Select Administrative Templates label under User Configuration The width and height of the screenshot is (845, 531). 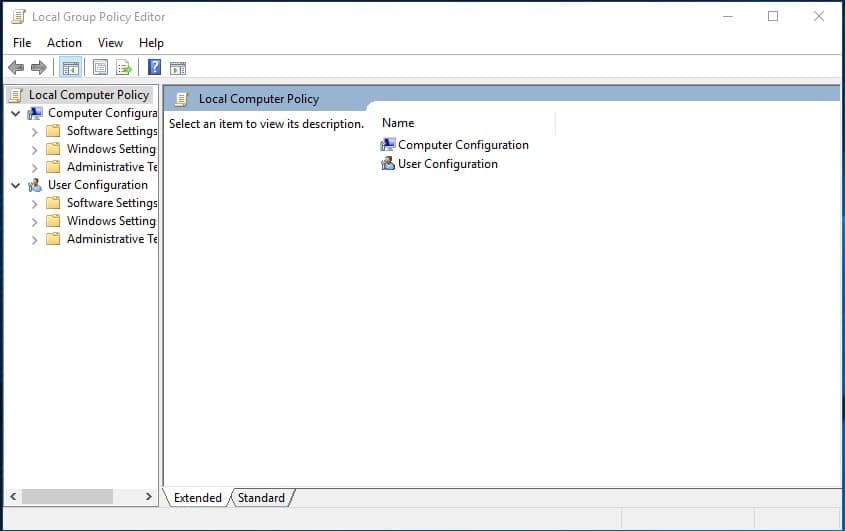point(112,239)
